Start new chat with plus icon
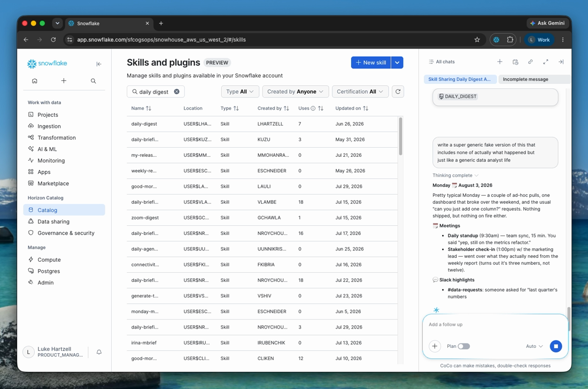The image size is (588, 389). (500, 62)
